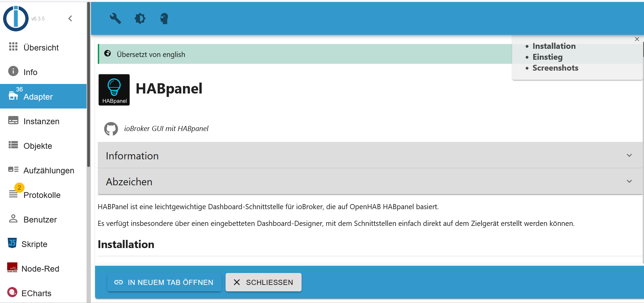Close the table of contents panel
Screen dimensions: 644x303
coord(637,39)
